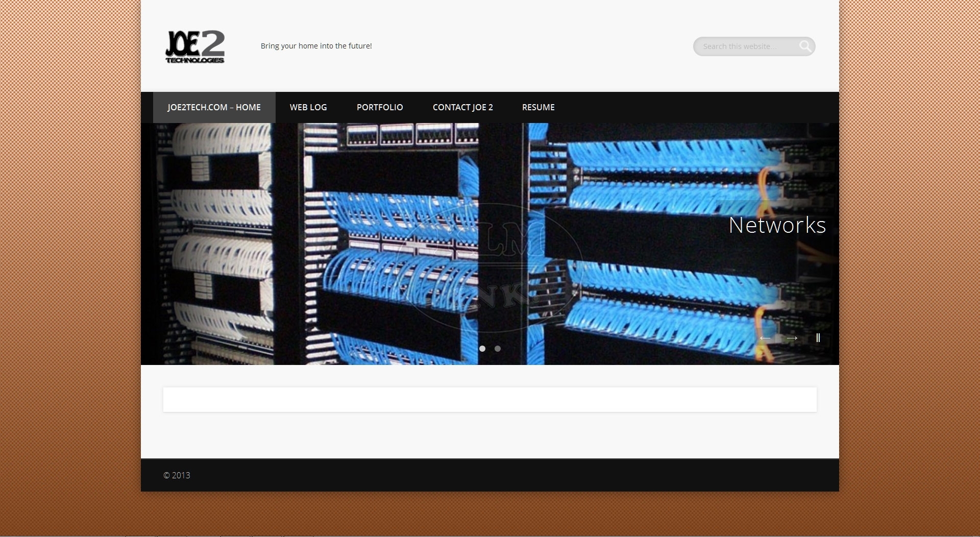Screen dimensions: 980x537
Task: Navigate to the PORTFOLIO page
Action: [380, 107]
